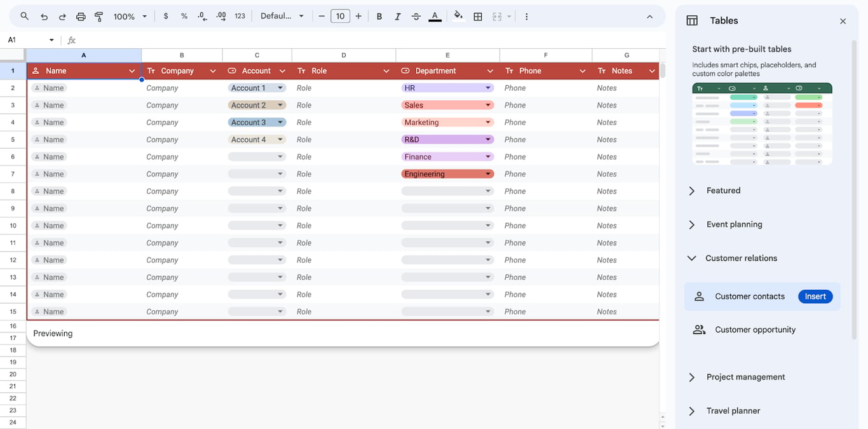The image size is (868, 429).
Task: Increase decimal places icon
Action: pyautogui.click(x=221, y=17)
